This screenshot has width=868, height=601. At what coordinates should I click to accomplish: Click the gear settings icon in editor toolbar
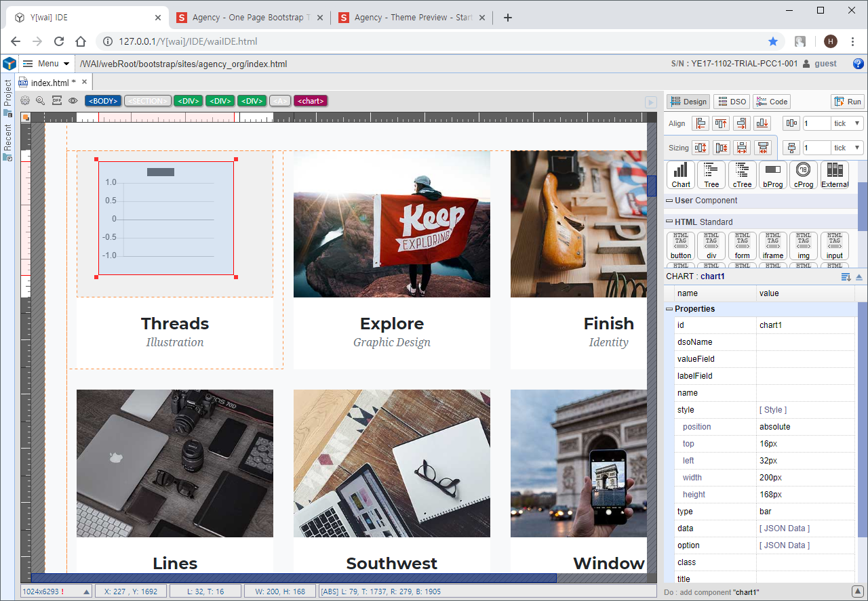point(25,101)
